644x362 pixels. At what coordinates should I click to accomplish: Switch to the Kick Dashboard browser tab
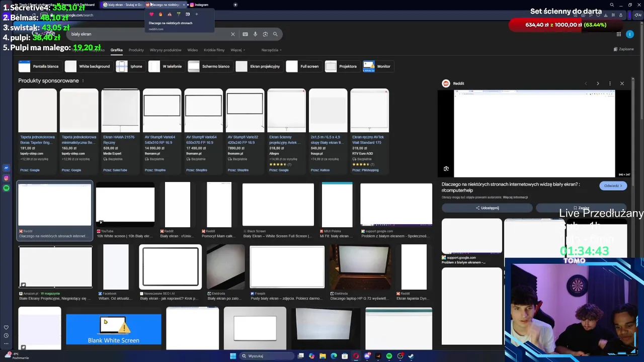[80, 5]
